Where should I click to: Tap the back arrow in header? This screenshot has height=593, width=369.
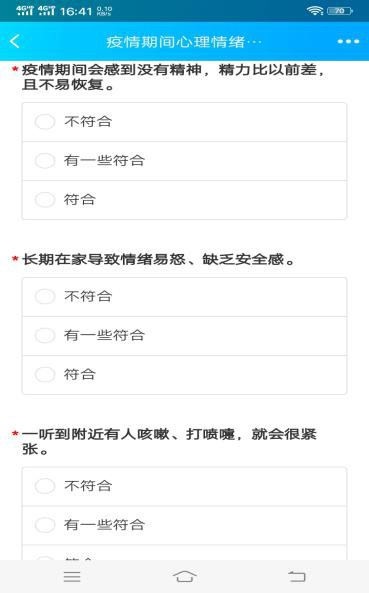[15, 41]
